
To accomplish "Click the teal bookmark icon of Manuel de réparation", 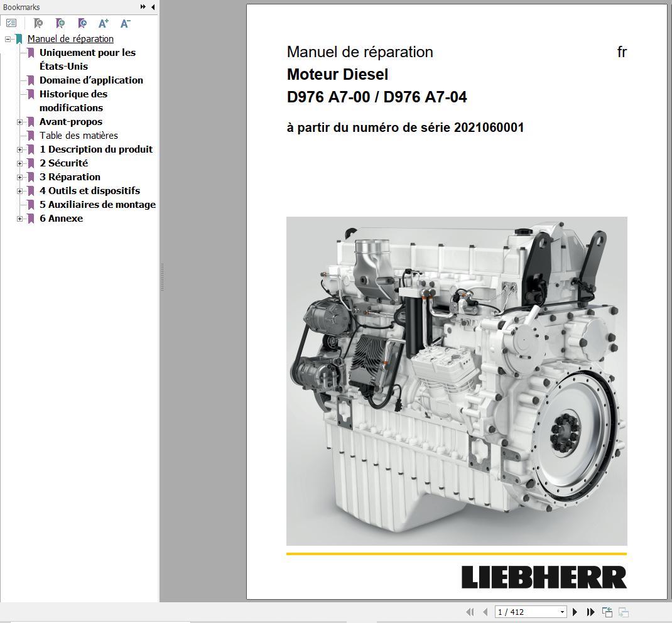I will coord(19,39).
